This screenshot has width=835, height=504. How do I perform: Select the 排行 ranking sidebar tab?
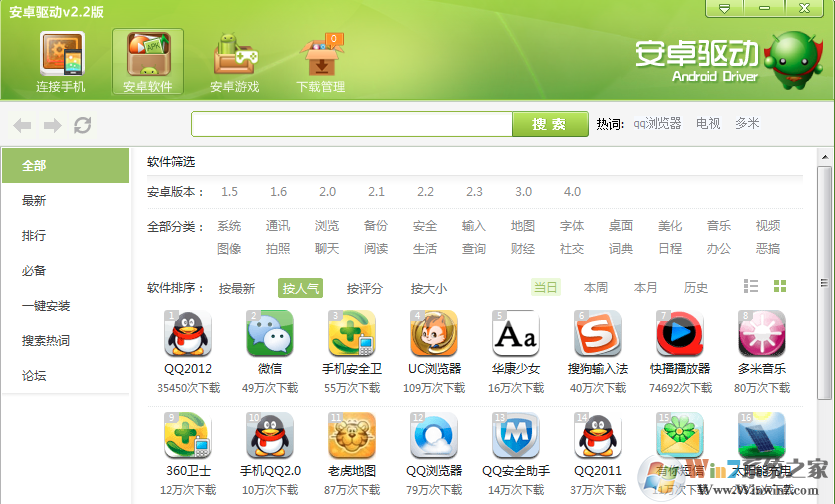pos(34,236)
